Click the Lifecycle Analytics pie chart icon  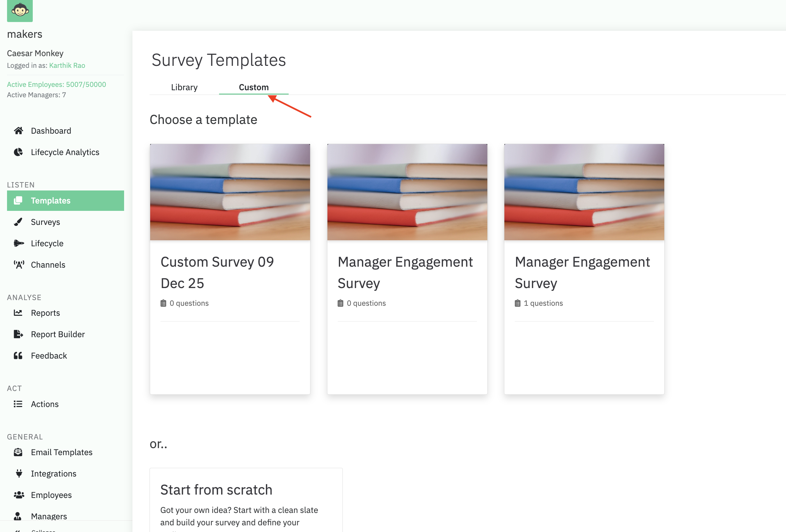[x=18, y=152]
